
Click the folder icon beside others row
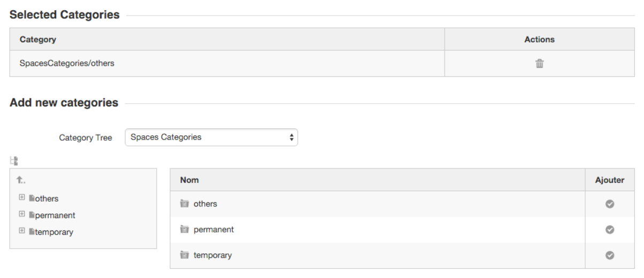pyautogui.click(x=185, y=204)
